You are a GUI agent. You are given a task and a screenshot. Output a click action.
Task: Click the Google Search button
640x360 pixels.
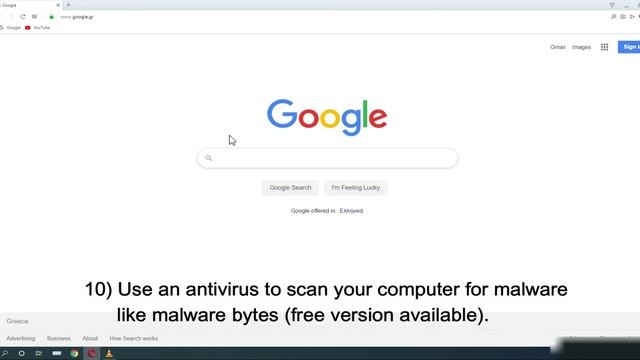pos(290,188)
